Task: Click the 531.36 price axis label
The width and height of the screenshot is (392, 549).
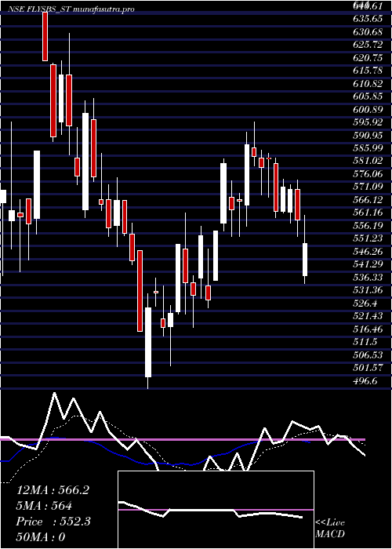Action: pos(368,290)
